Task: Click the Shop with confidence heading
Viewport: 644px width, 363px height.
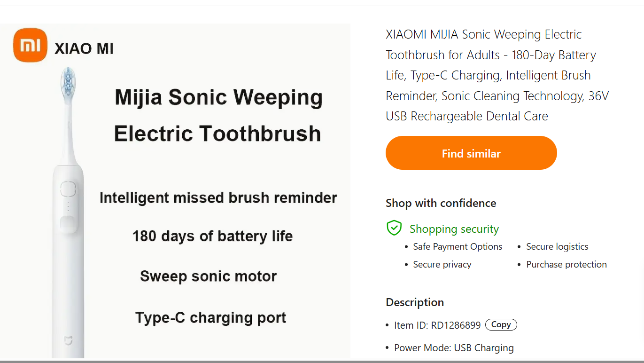Action: coord(441,203)
